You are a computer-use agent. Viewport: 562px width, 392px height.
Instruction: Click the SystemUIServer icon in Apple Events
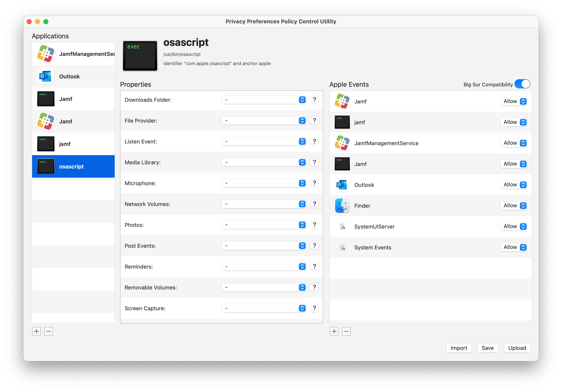(x=342, y=226)
